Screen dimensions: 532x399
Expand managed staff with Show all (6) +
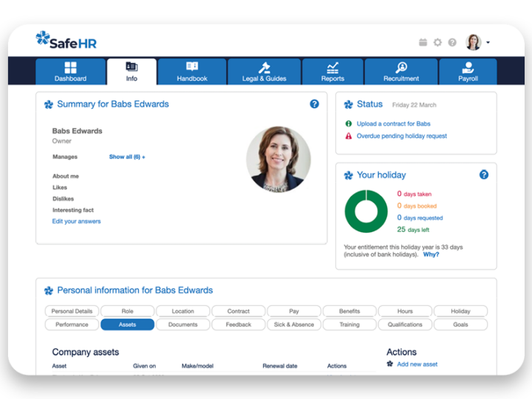[127, 157]
